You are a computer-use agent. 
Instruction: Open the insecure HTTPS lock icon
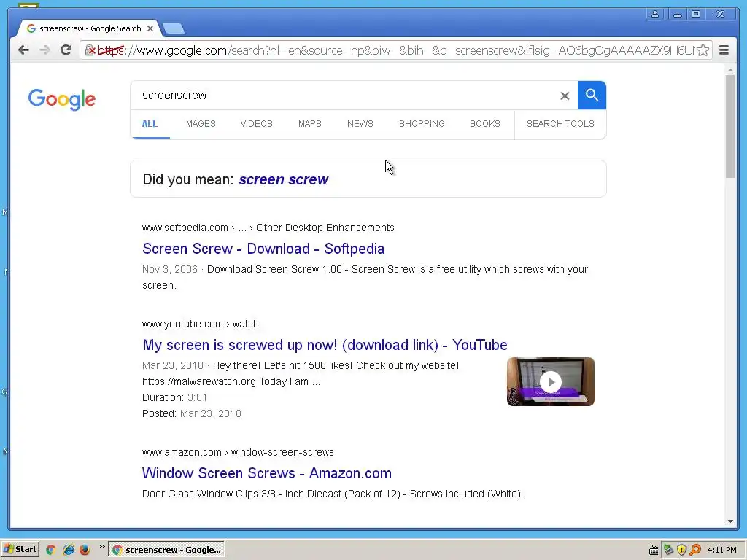(90, 50)
